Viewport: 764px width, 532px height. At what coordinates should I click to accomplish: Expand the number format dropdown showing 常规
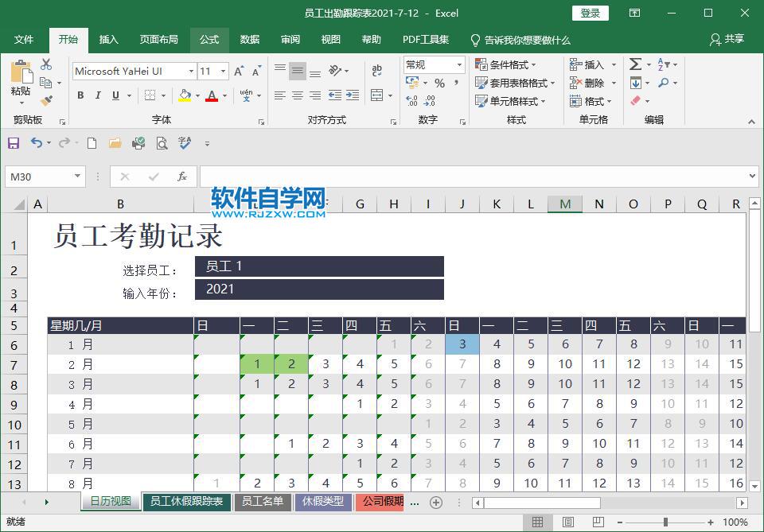pyautogui.click(x=459, y=64)
